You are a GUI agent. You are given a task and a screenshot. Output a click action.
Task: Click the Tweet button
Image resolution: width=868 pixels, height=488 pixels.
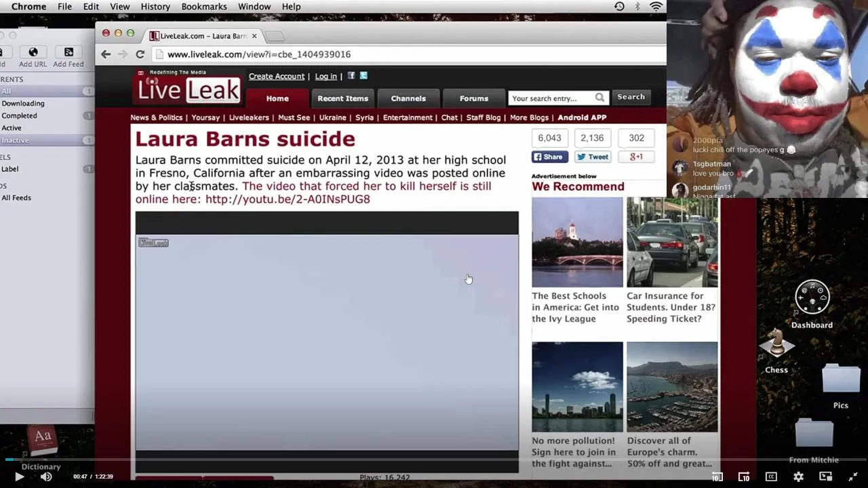[x=593, y=157]
